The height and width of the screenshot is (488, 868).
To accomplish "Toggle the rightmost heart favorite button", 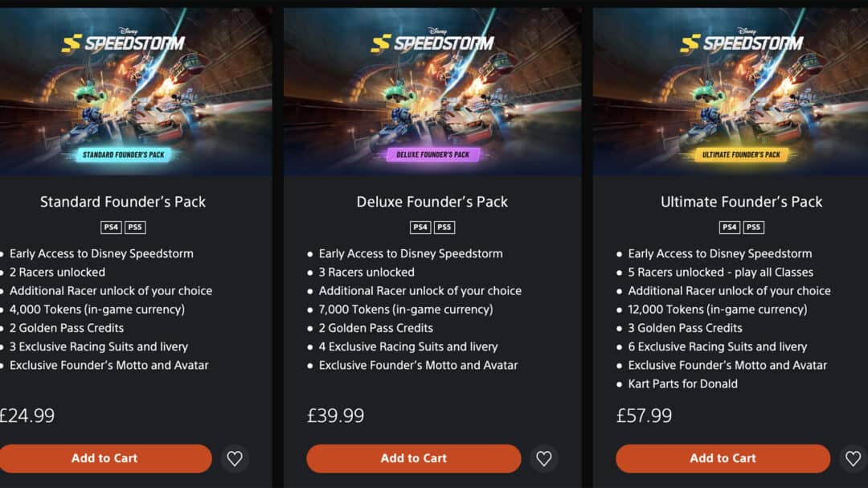I will click(853, 458).
